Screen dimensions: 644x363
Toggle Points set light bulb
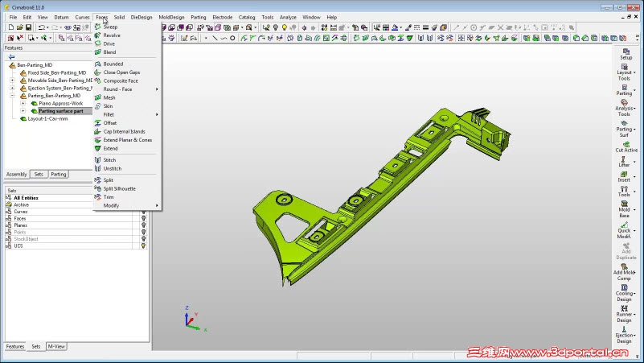[x=143, y=232]
